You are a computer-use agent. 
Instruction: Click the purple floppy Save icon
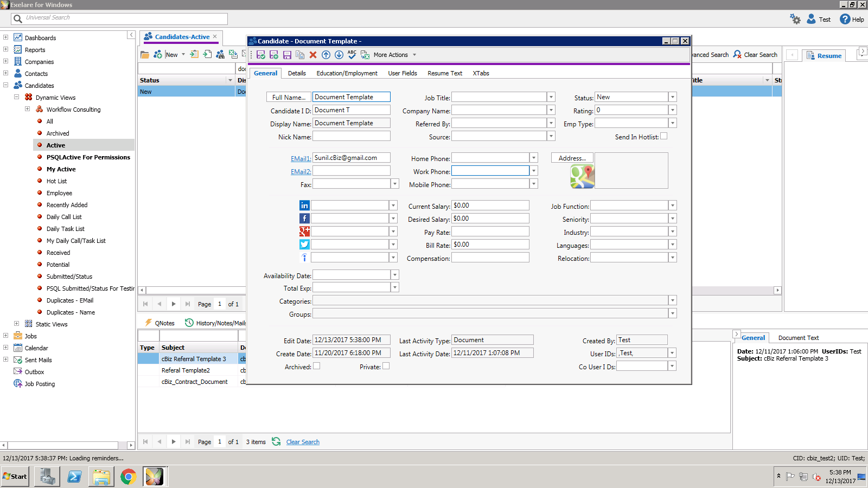[287, 55]
